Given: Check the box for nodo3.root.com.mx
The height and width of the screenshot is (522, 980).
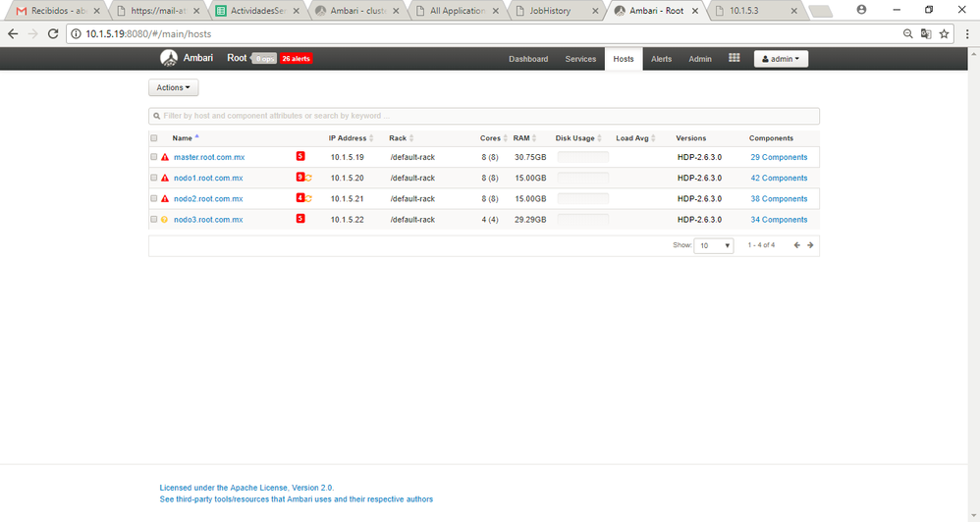Looking at the screenshot, I should point(154,219).
